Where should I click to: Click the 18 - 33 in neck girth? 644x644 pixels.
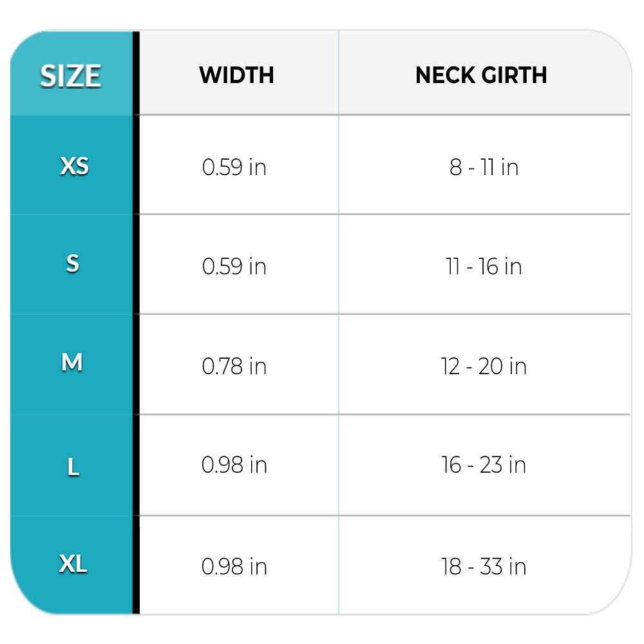pyautogui.click(x=484, y=566)
